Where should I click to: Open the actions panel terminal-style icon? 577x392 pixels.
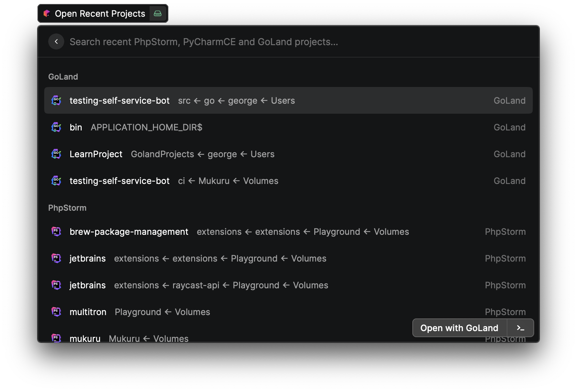coord(520,328)
